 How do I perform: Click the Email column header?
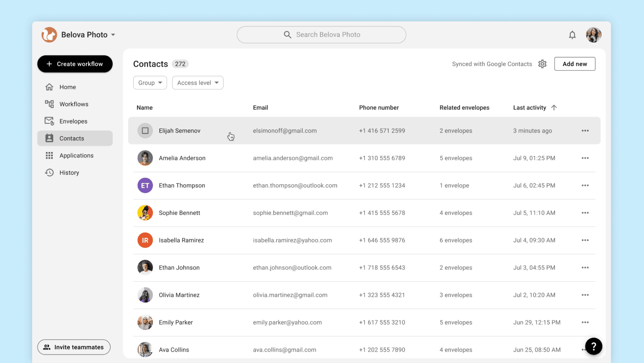(260, 108)
